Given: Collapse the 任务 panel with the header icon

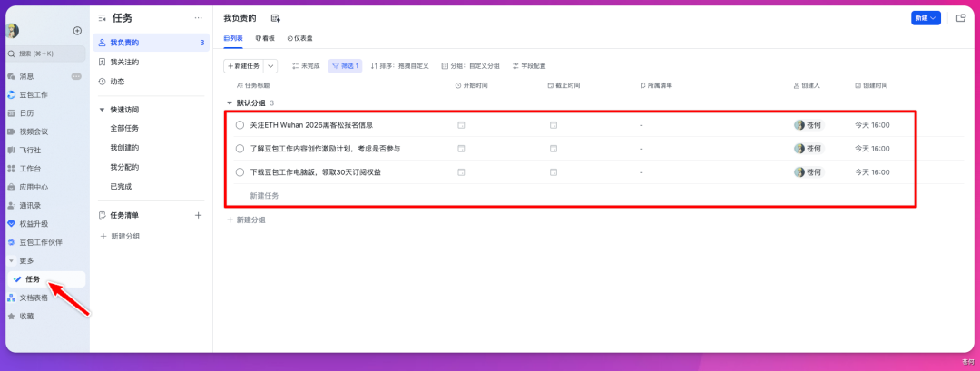Looking at the screenshot, I should point(103,18).
